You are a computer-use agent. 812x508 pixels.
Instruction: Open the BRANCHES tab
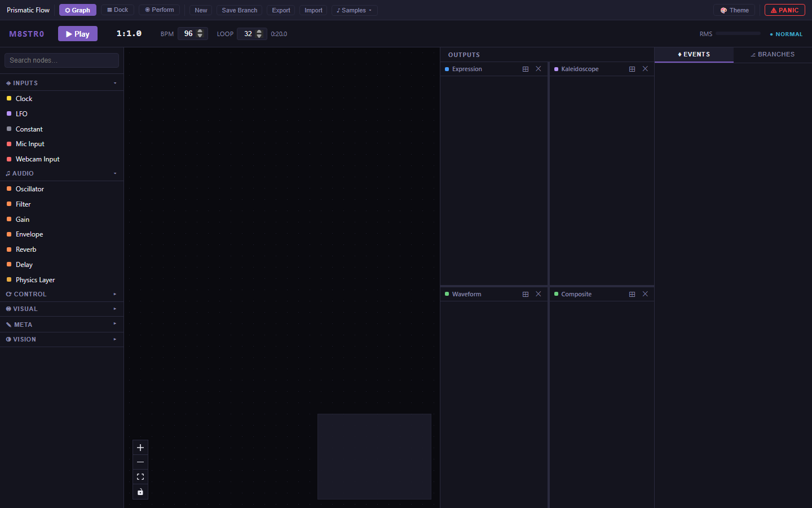point(773,54)
